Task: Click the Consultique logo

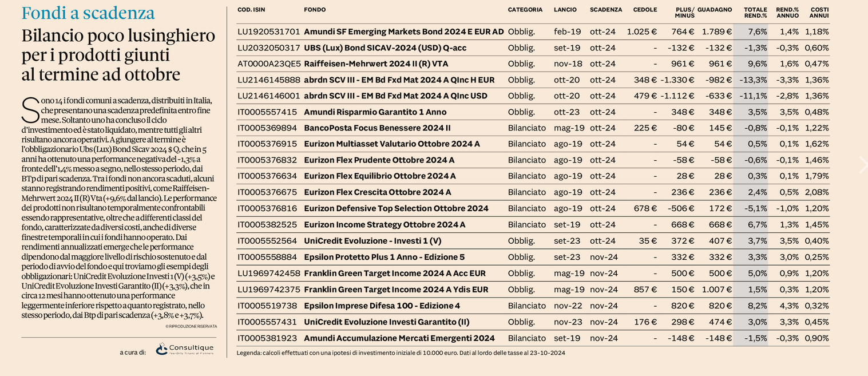Action: 184,349
